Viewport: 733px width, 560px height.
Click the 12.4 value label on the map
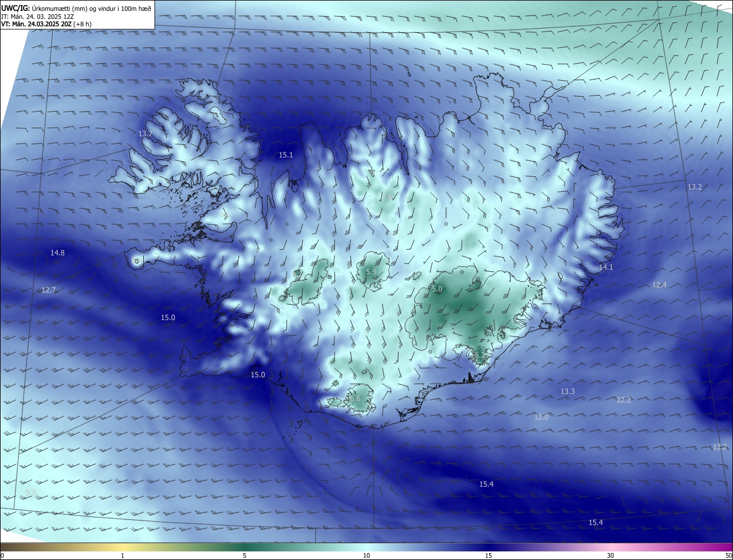(660, 285)
